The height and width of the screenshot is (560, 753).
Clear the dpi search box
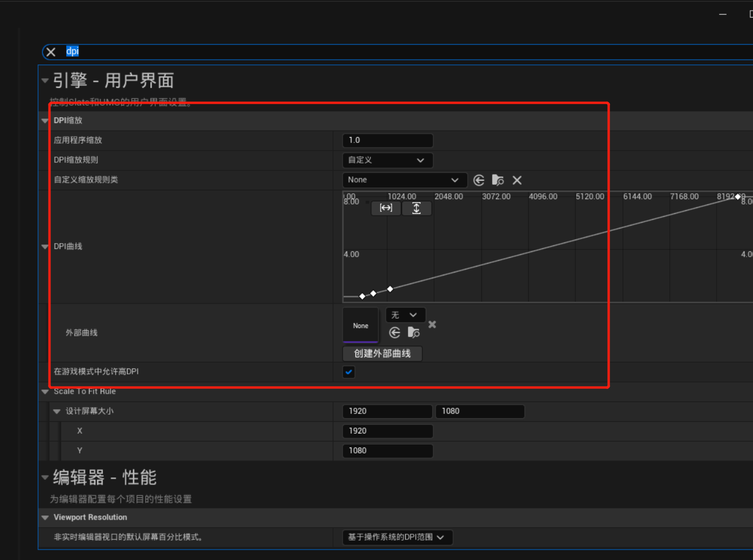(51, 52)
